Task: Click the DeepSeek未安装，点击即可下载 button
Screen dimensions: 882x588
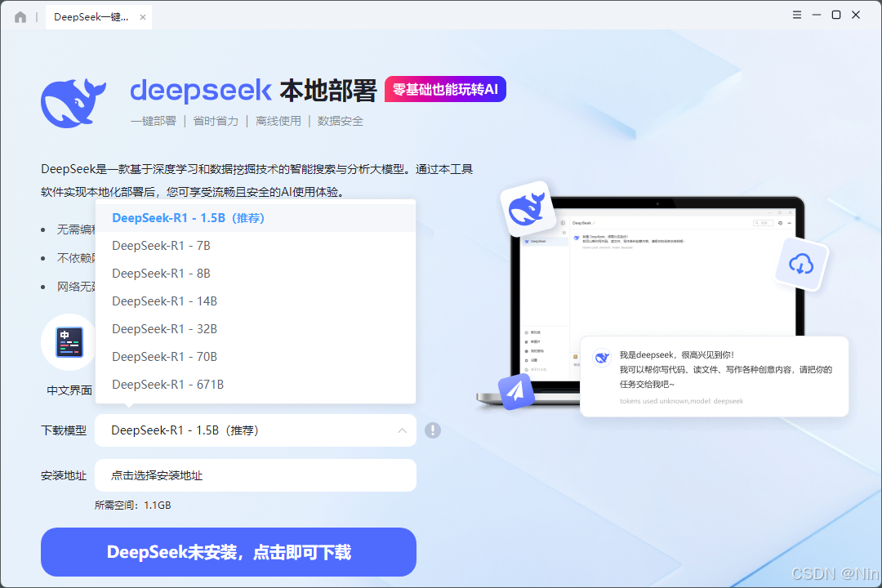Action: (229, 552)
